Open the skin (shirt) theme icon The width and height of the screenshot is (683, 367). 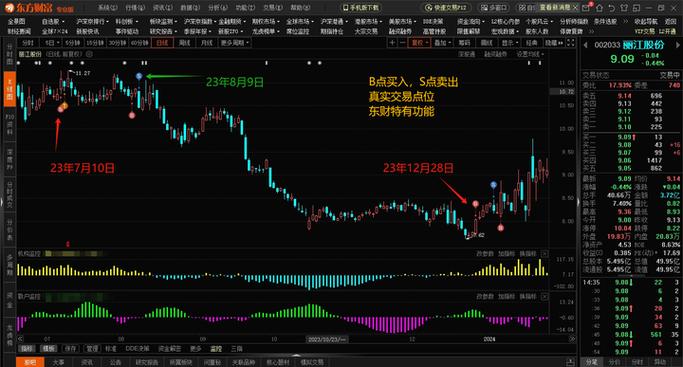coord(624,7)
